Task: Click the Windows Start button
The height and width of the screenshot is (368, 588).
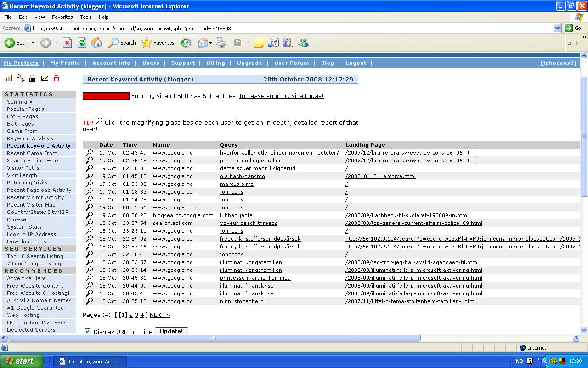Action: click(22, 361)
